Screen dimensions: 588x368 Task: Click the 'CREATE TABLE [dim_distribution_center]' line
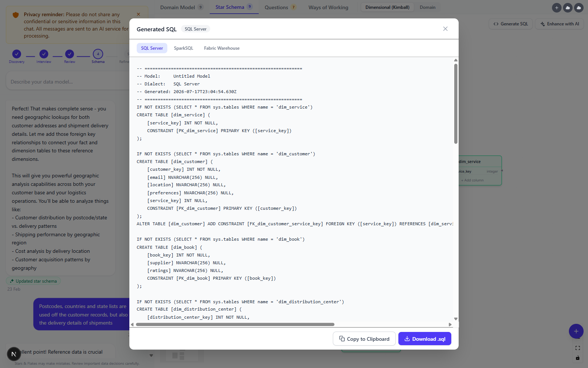(x=189, y=309)
